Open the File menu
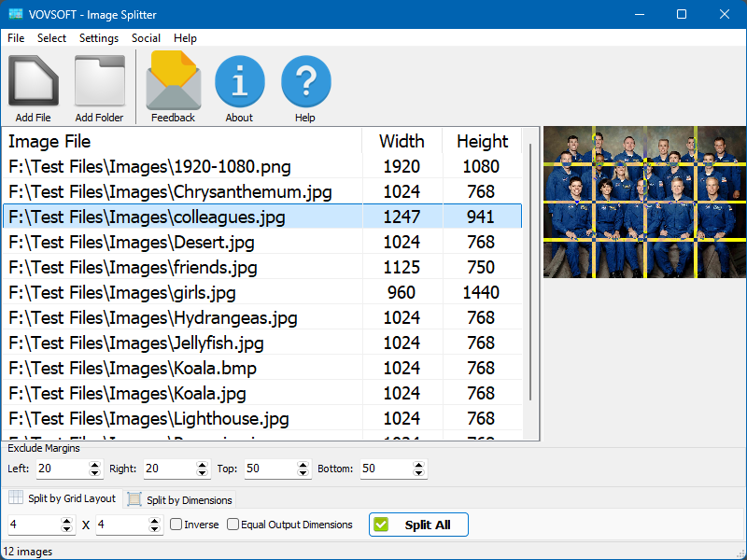The width and height of the screenshot is (747, 560). click(16, 38)
